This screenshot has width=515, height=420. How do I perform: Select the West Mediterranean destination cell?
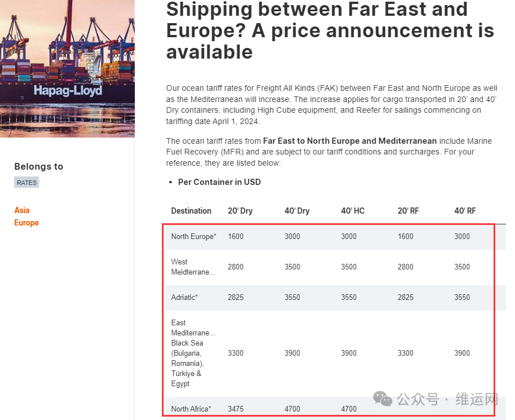193,267
